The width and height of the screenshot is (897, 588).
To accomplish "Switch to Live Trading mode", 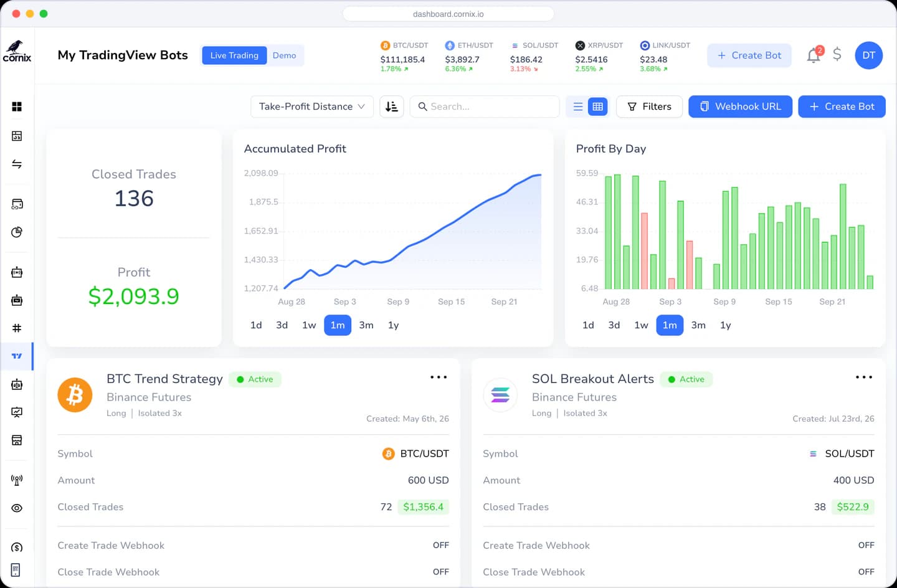I will [x=234, y=55].
